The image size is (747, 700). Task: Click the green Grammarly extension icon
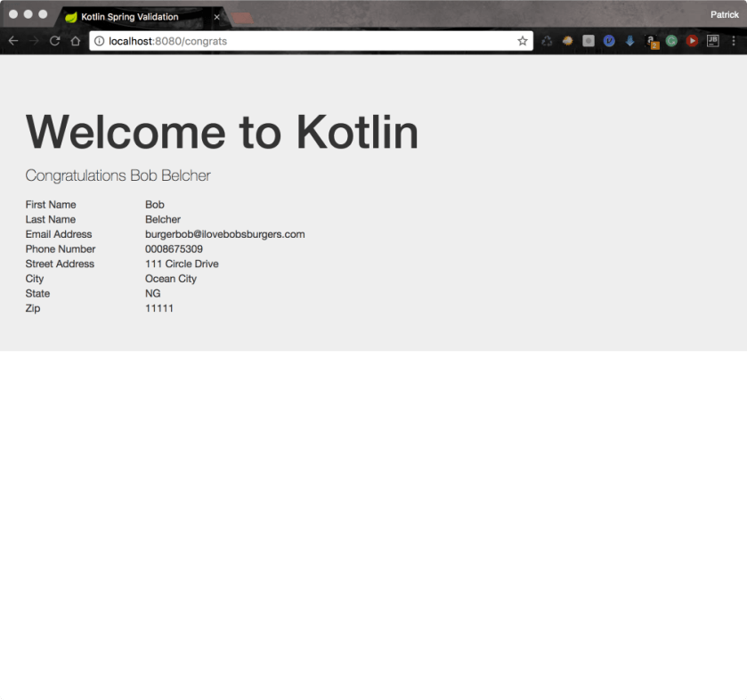point(671,41)
